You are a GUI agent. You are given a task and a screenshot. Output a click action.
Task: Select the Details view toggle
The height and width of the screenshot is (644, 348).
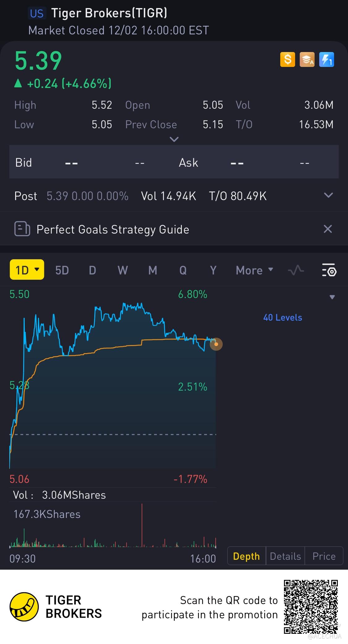click(x=285, y=556)
